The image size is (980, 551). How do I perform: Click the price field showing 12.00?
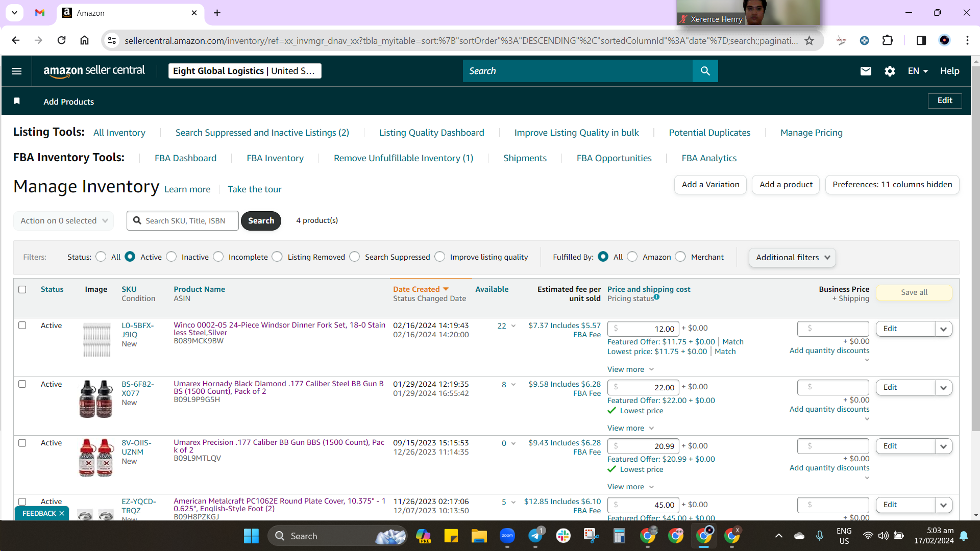[643, 329]
